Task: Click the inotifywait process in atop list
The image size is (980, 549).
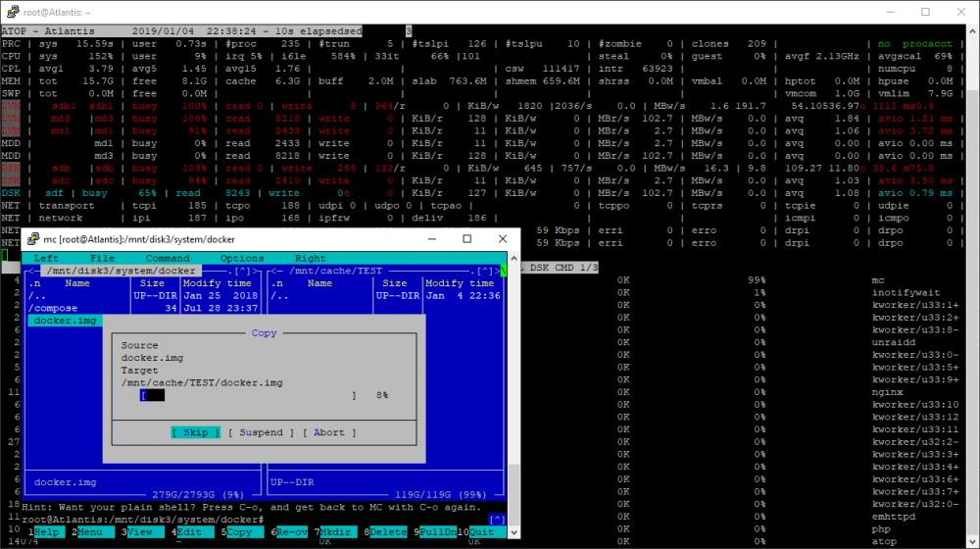Action: (x=906, y=292)
